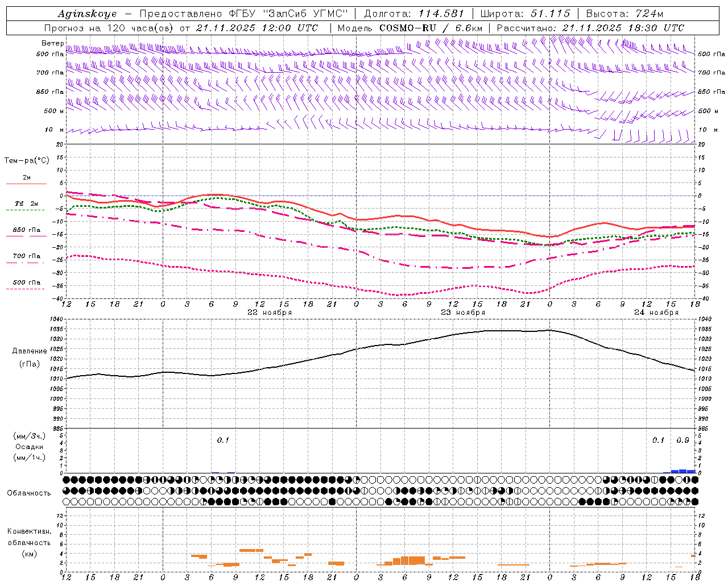Click the 0.1 precipitation value on 22 ноября

223,440
